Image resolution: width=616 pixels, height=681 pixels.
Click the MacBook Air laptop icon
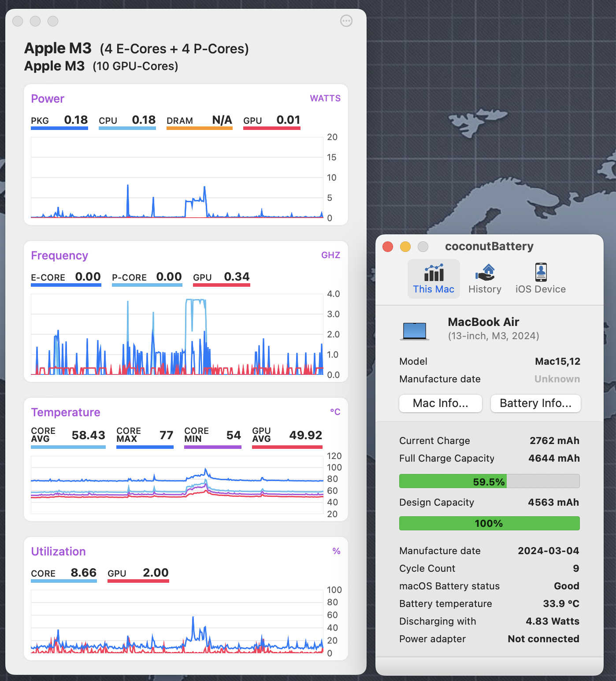point(415,331)
